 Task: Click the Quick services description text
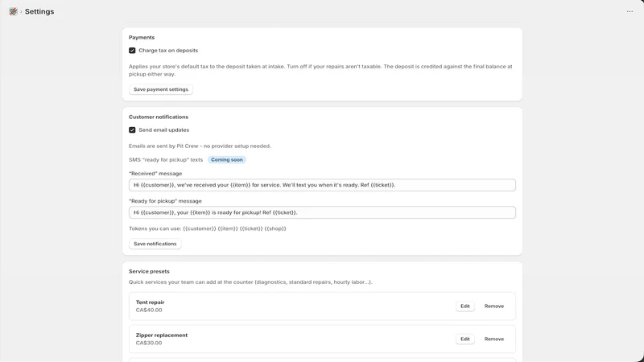pos(250,282)
